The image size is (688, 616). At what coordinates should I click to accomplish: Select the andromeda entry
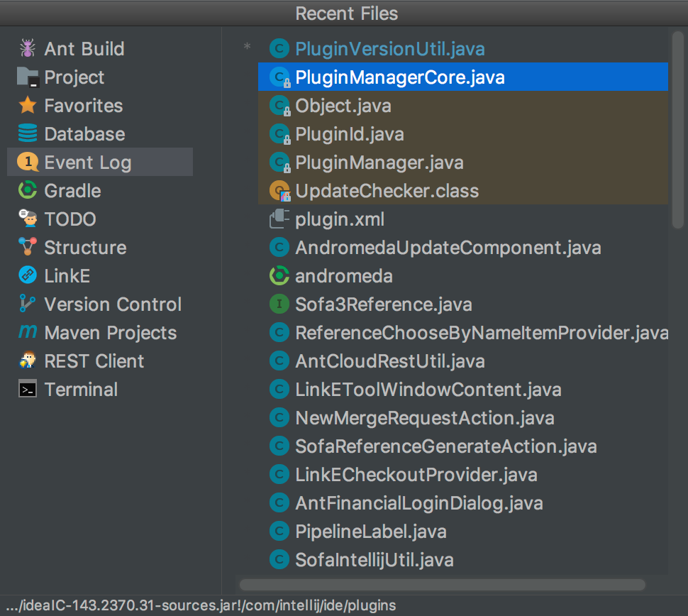[463, 276]
